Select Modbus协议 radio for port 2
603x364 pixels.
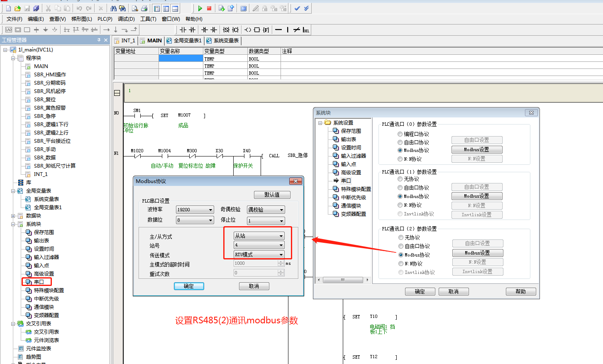(x=401, y=255)
